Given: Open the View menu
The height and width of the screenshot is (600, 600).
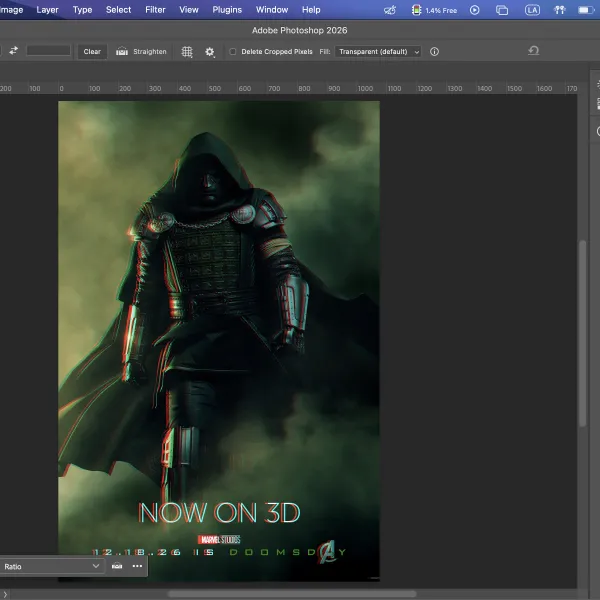Looking at the screenshot, I should coord(189,10).
